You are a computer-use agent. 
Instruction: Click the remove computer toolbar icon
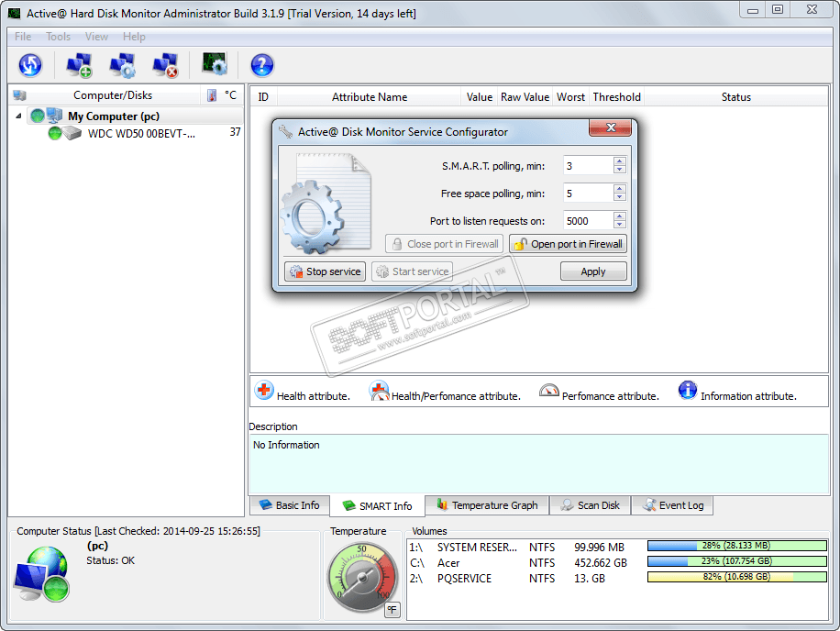(x=165, y=65)
